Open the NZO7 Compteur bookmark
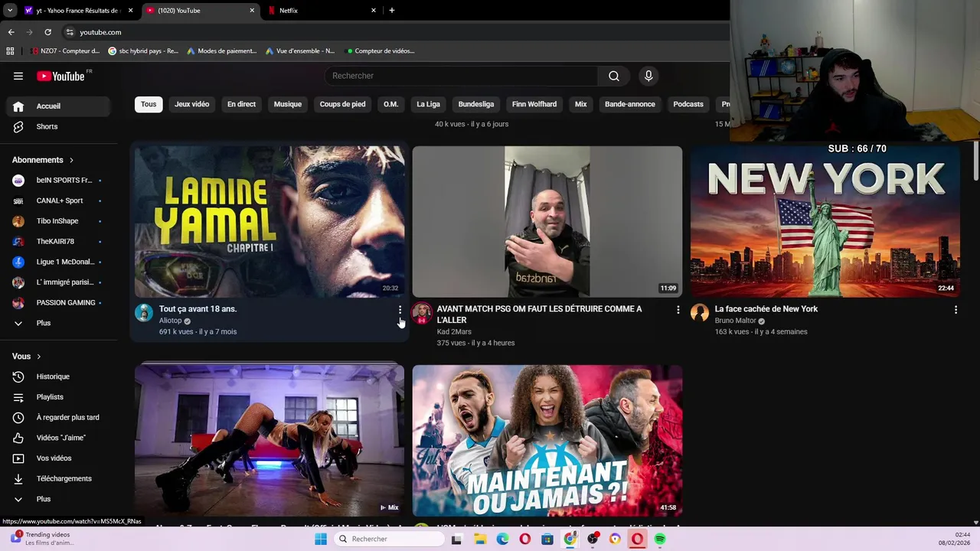 pos(65,51)
